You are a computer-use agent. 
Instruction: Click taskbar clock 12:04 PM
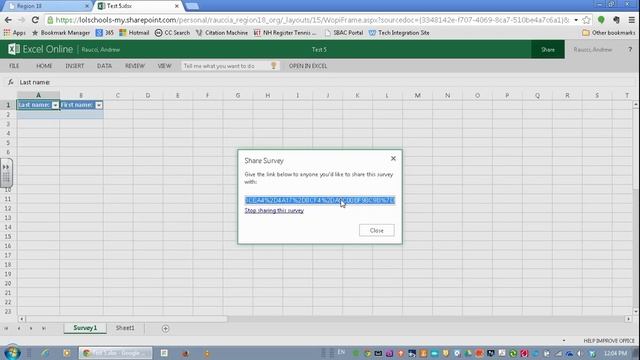click(616, 353)
